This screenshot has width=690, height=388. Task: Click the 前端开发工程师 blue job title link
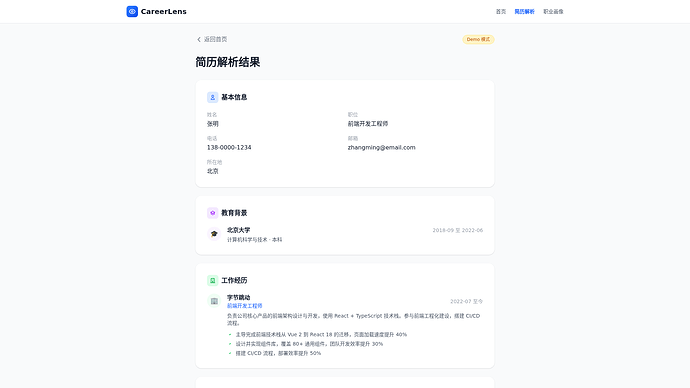coord(245,306)
